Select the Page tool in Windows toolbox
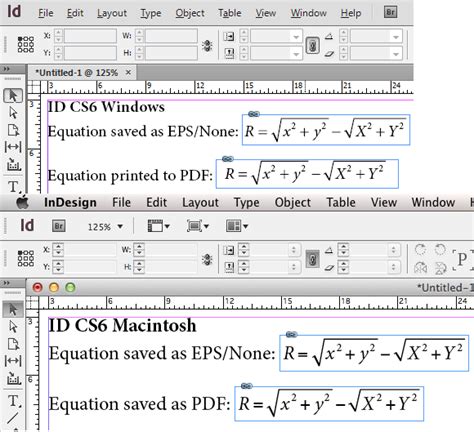The image size is (474, 432). pyautogui.click(x=13, y=130)
